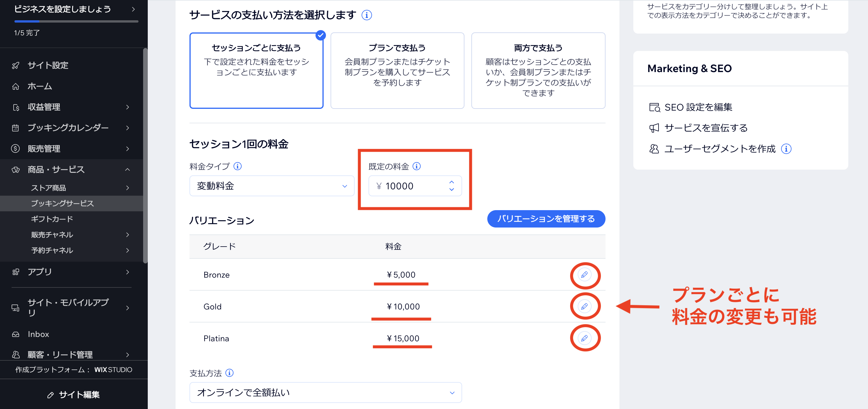Select the 両方で支払う payment option

[x=538, y=71]
